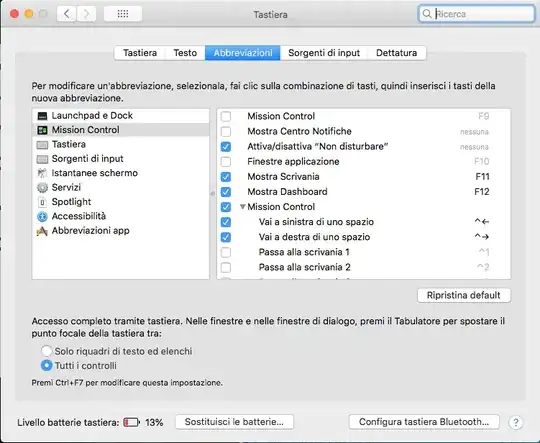The image size is (540, 443).
Task: Click the F12 shortcut for Mostra Dashboard
Action: [482, 192]
